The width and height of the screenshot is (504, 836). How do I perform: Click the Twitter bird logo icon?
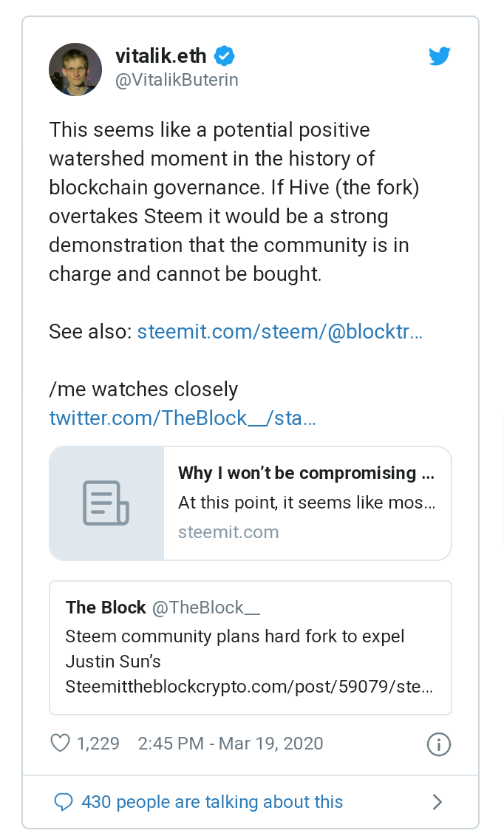coord(440,56)
